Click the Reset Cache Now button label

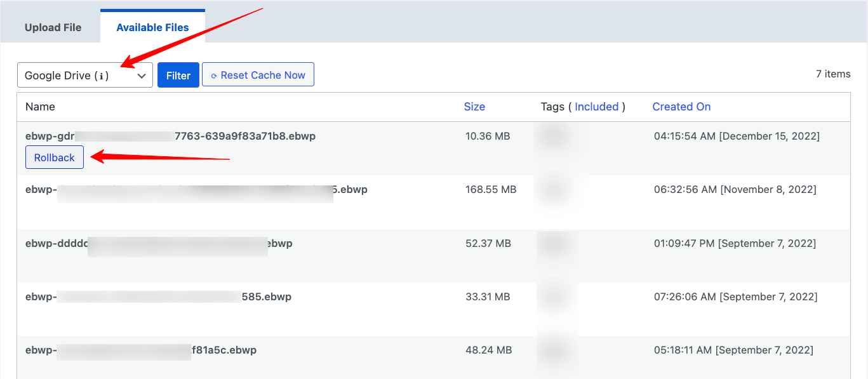pos(263,75)
